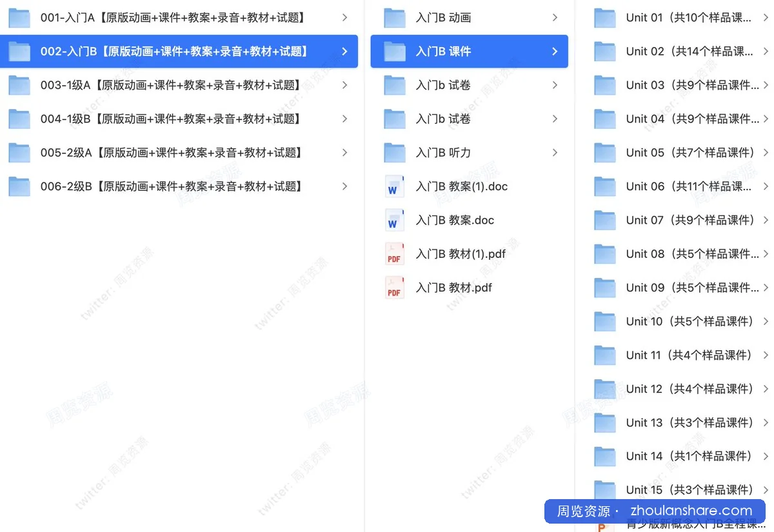Select the file name 入门B 教材(1).pdf

pyautogui.click(x=461, y=254)
